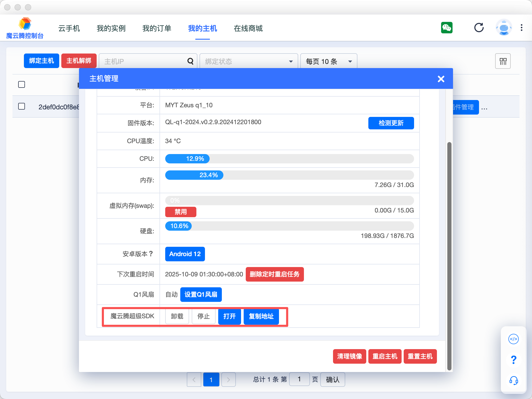Open the 在线商城 tab
532x399 pixels.
(248, 28)
